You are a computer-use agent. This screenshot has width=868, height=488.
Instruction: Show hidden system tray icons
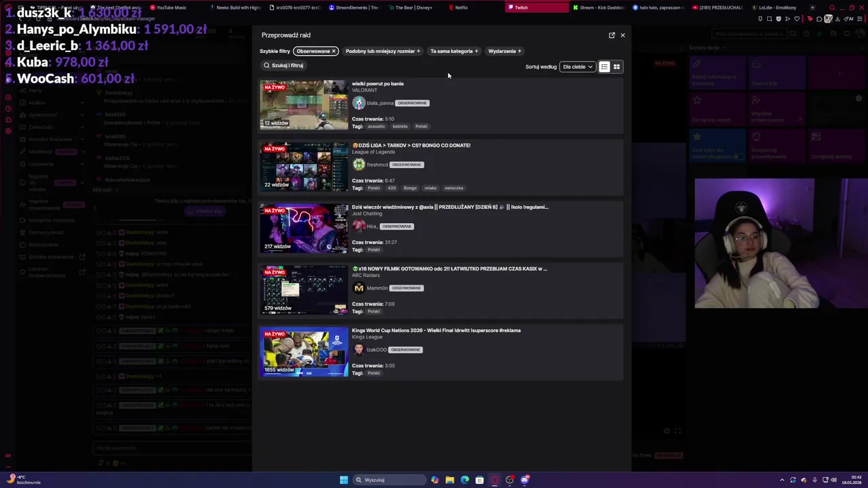point(782,480)
